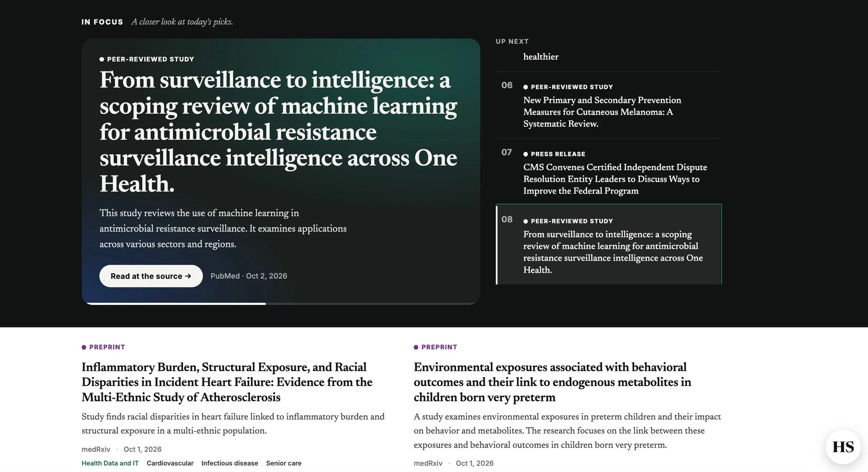Click PREPRINT label above Inflammatory Burden article
The height and width of the screenshot is (472, 868).
(103, 347)
